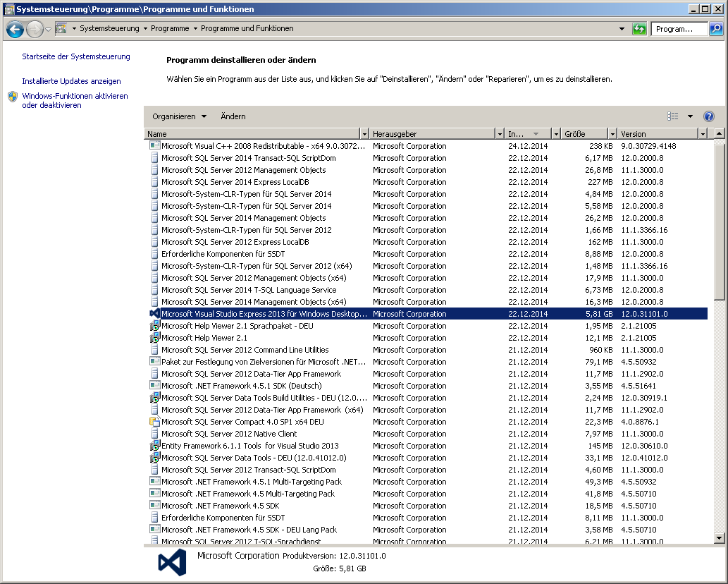Open the address bar history dropdown arrow
This screenshot has height=584, width=728.
(x=622, y=29)
